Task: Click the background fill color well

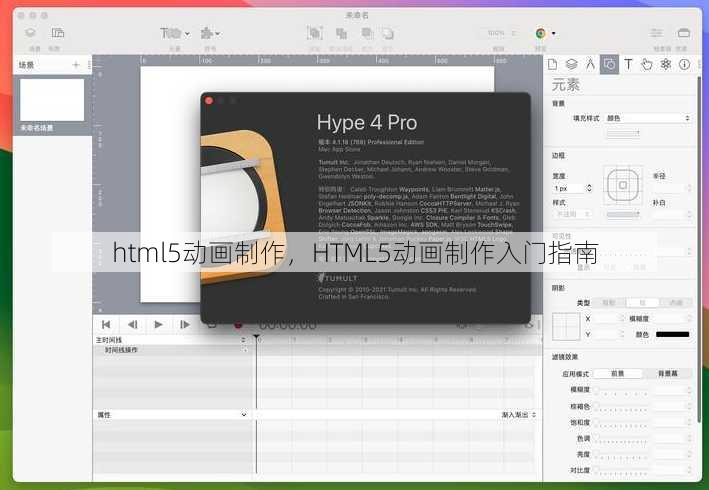Action: [623, 133]
